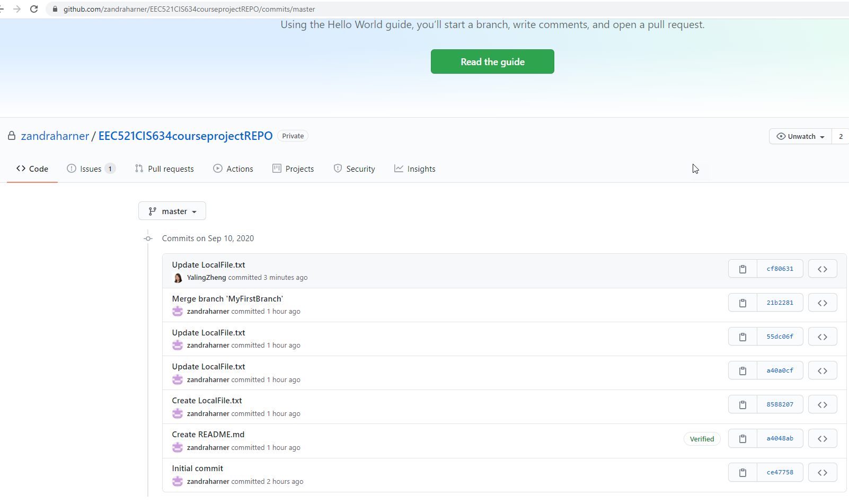This screenshot has width=849, height=504.
Task: Open the master branch dropdown
Action: (x=172, y=211)
